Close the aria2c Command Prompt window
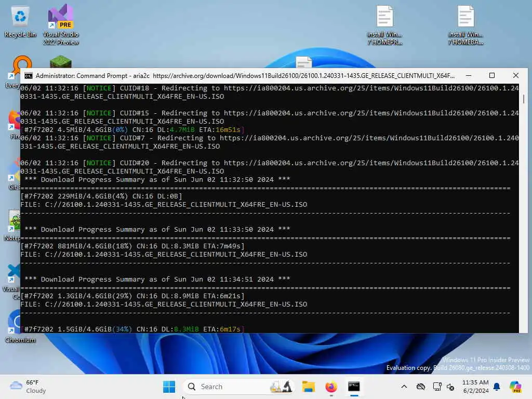 (x=516, y=76)
